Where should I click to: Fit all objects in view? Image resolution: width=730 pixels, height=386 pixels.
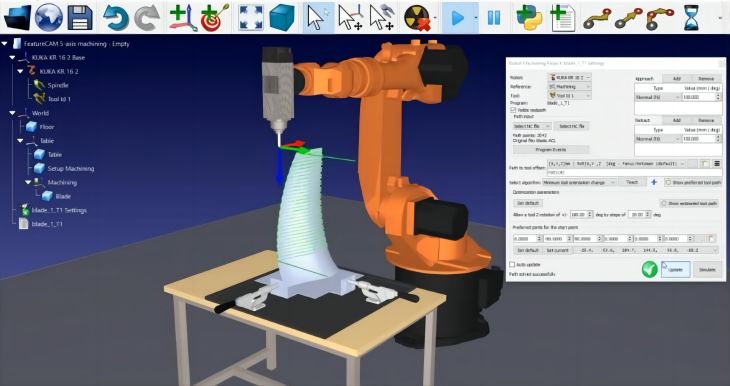coord(251,18)
